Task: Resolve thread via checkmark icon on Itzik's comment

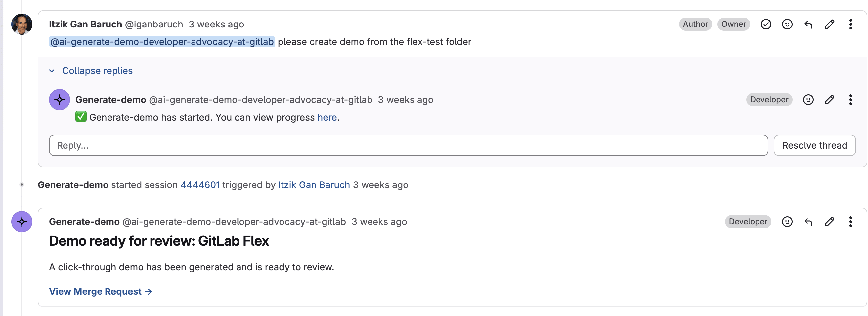Action: [766, 24]
